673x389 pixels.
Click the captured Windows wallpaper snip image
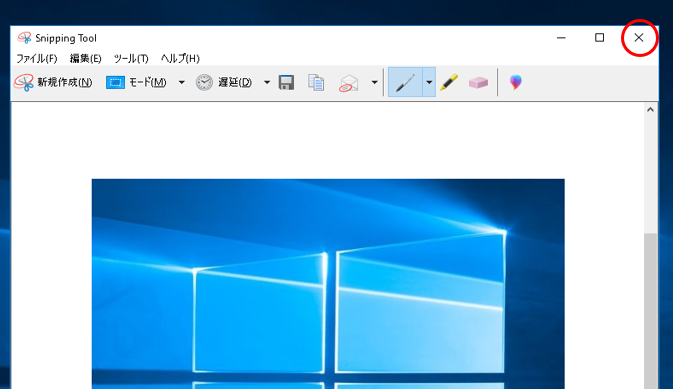328,284
